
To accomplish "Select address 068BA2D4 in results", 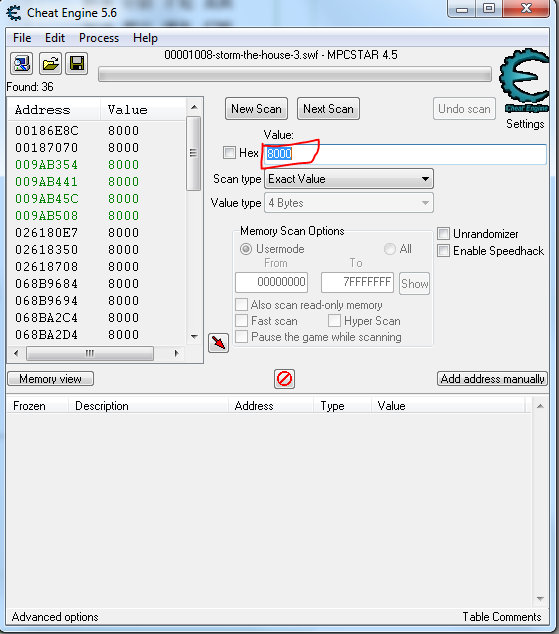I will tap(46, 334).
